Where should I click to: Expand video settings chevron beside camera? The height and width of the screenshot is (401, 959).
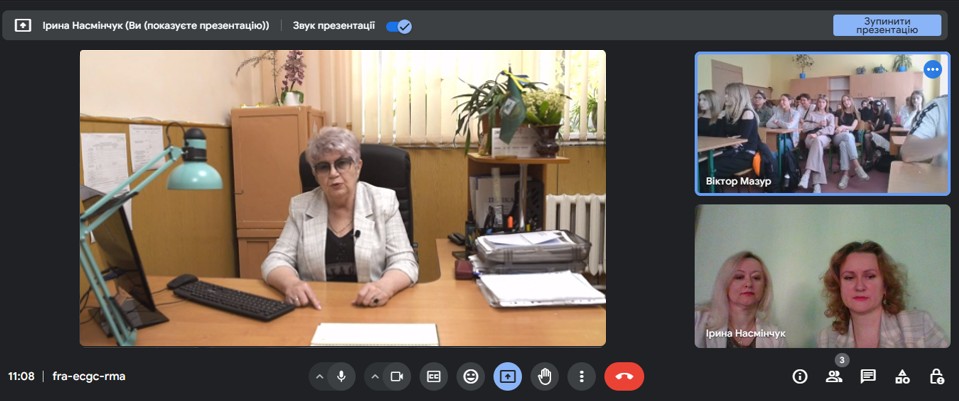pos(375,377)
